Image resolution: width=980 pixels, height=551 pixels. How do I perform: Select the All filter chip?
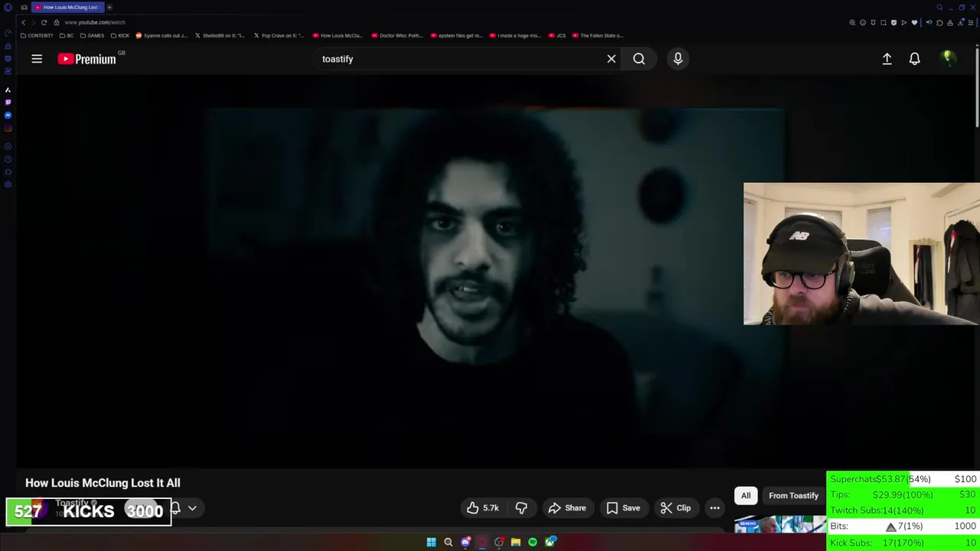click(746, 496)
